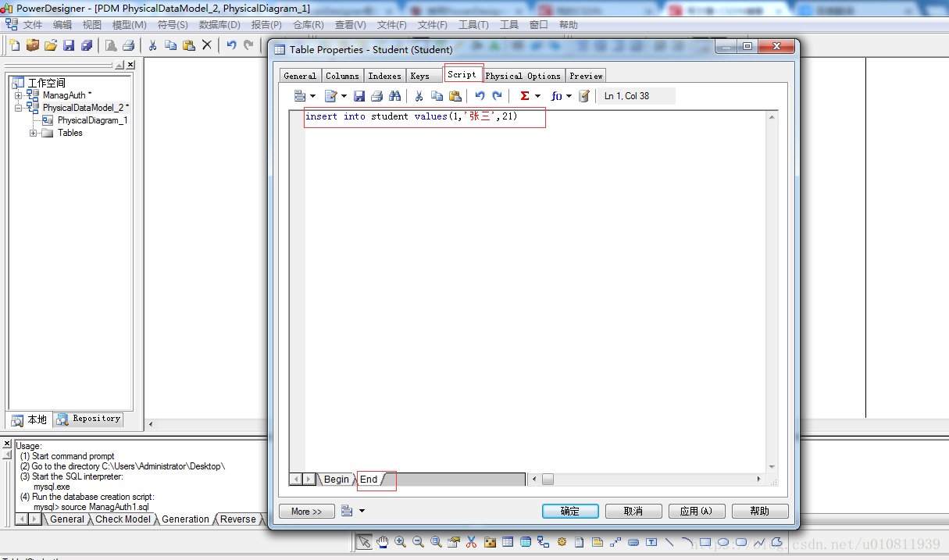949x560 pixels.
Task: Switch to the 本地 tab in browser
Action: pos(30,419)
